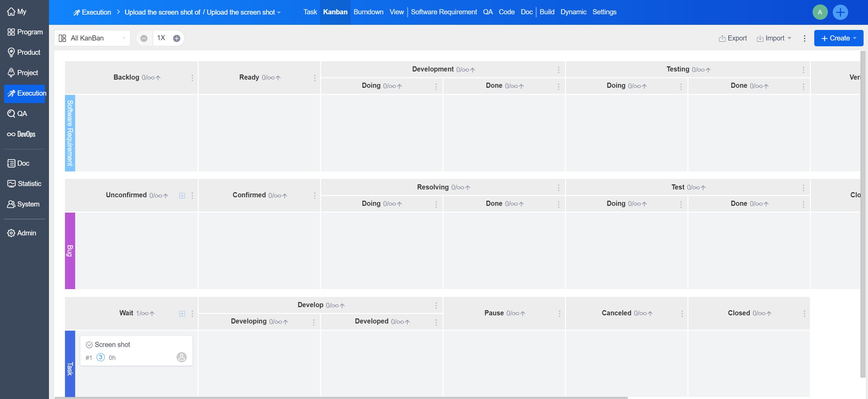Click the zoom-out minus icon beside 1X
The width and height of the screenshot is (868, 399).
click(144, 38)
